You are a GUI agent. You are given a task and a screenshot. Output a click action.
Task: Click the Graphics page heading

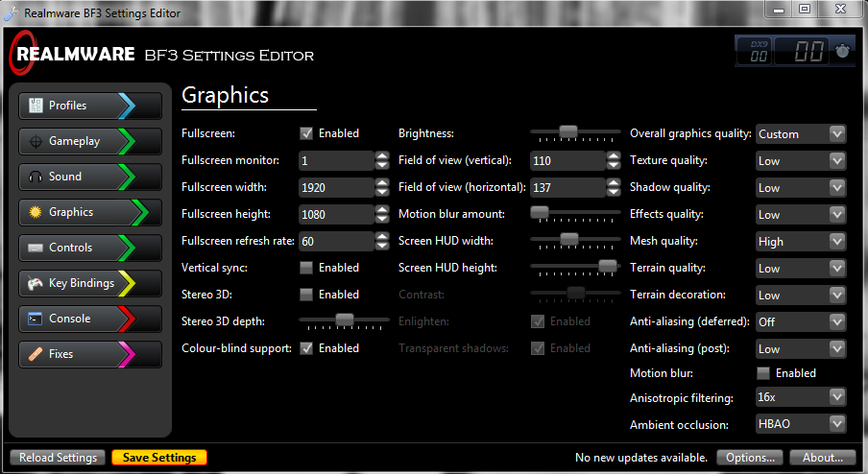[226, 95]
